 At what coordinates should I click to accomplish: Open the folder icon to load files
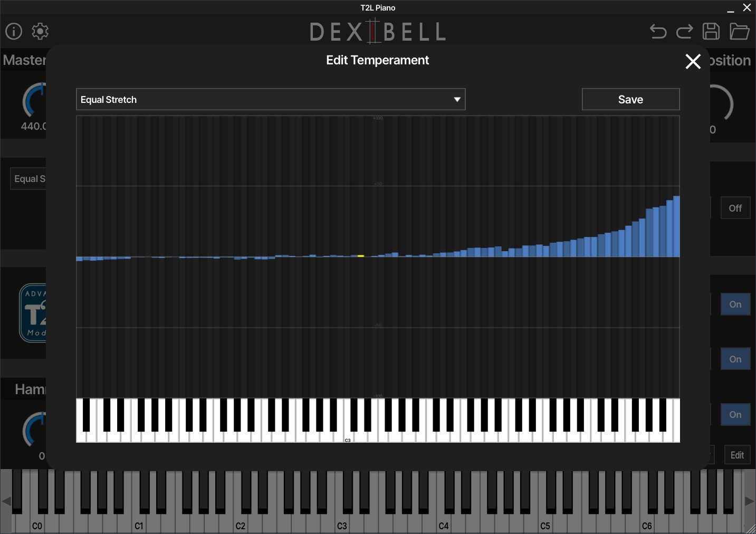[739, 32]
